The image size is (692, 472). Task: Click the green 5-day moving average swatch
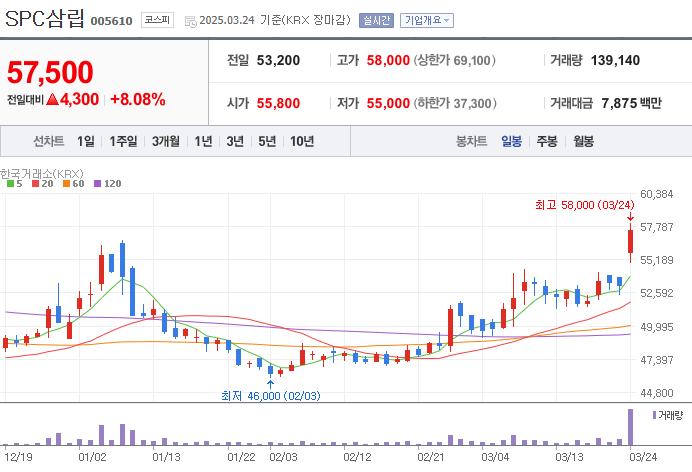(11, 184)
